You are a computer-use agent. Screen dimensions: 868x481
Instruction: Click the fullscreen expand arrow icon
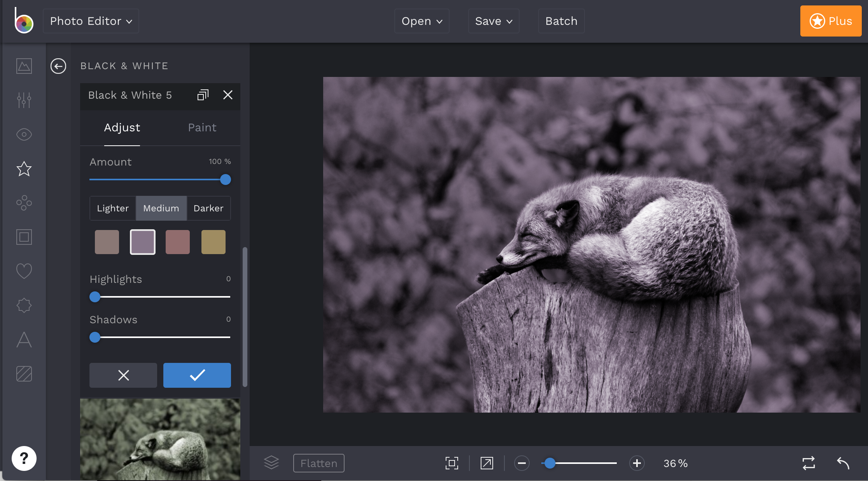click(487, 463)
